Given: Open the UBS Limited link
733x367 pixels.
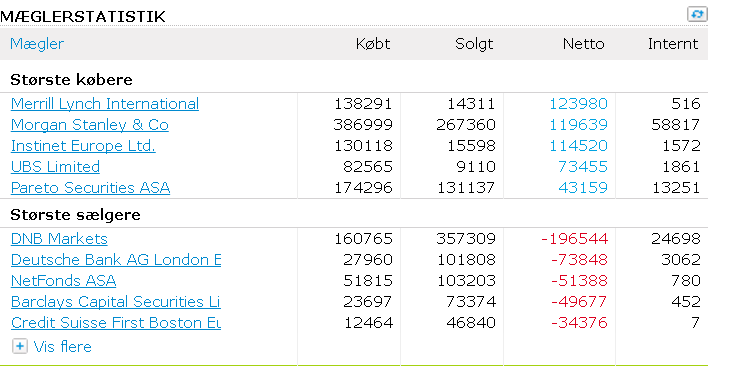Looking at the screenshot, I should [x=55, y=167].
